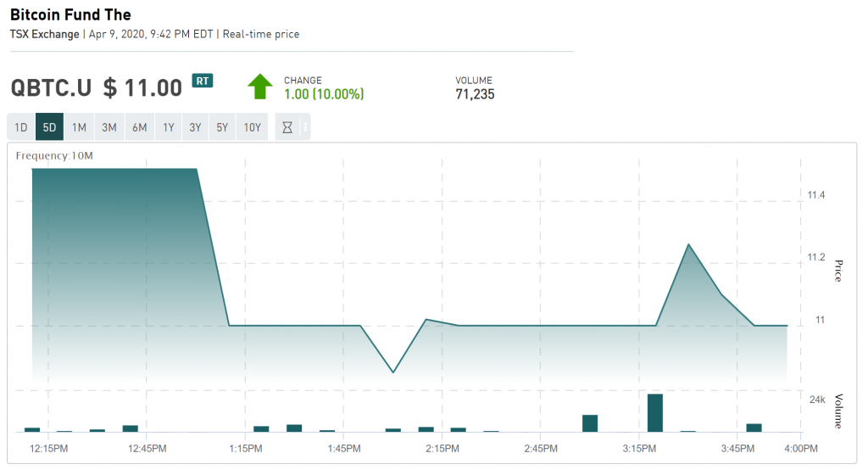
Task: Show the 3Y price history
Action: pos(195,127)
